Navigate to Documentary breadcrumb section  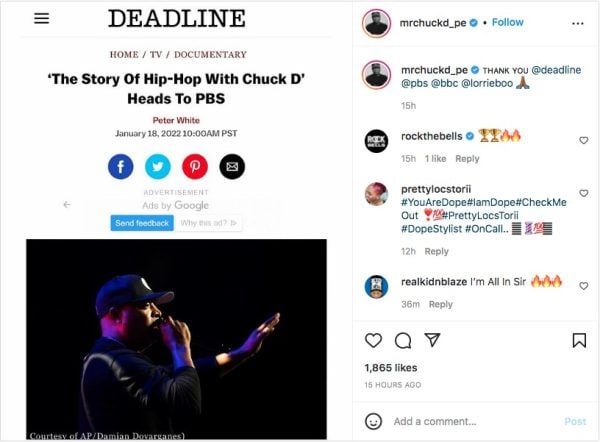click(210, 55)
